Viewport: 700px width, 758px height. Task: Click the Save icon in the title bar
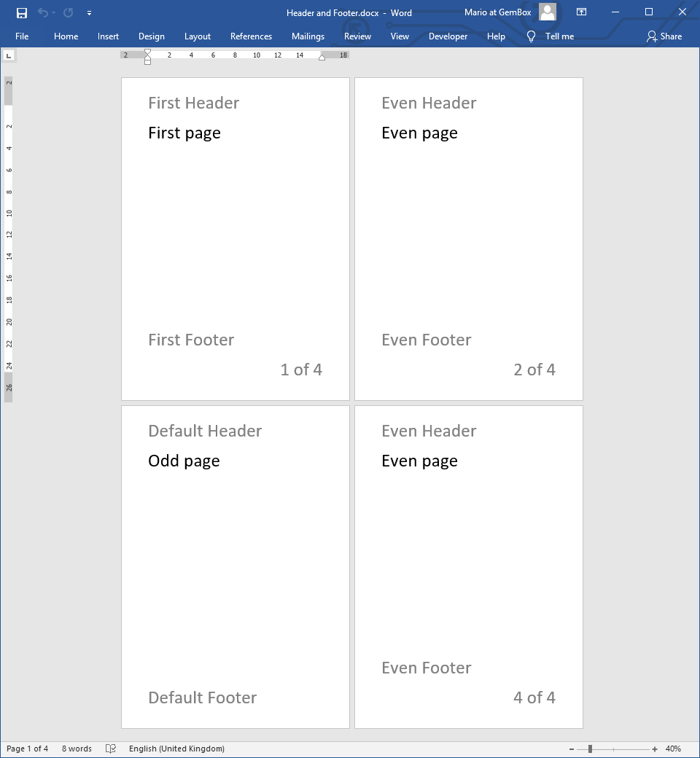tap(22, 12)
